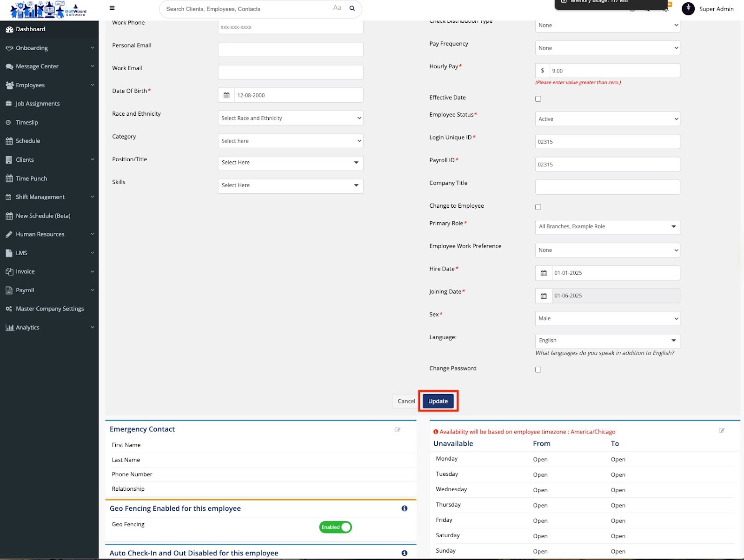This screenshot has height=560, width=744.
Task: Show Auto Check-In info icon
Action: pyautogui.click(x=404, y=553)
